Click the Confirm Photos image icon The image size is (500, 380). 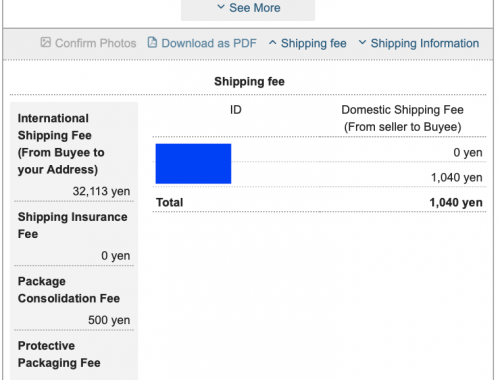tap(46, 42)
